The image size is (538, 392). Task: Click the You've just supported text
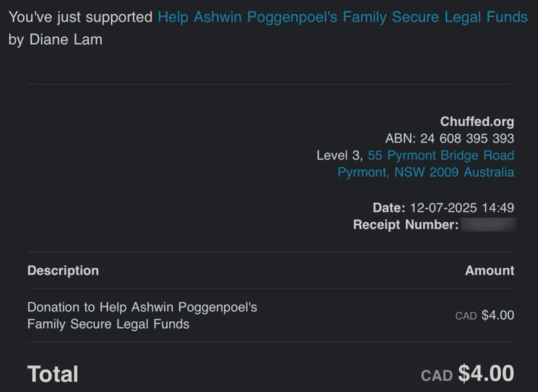[80, 17]
